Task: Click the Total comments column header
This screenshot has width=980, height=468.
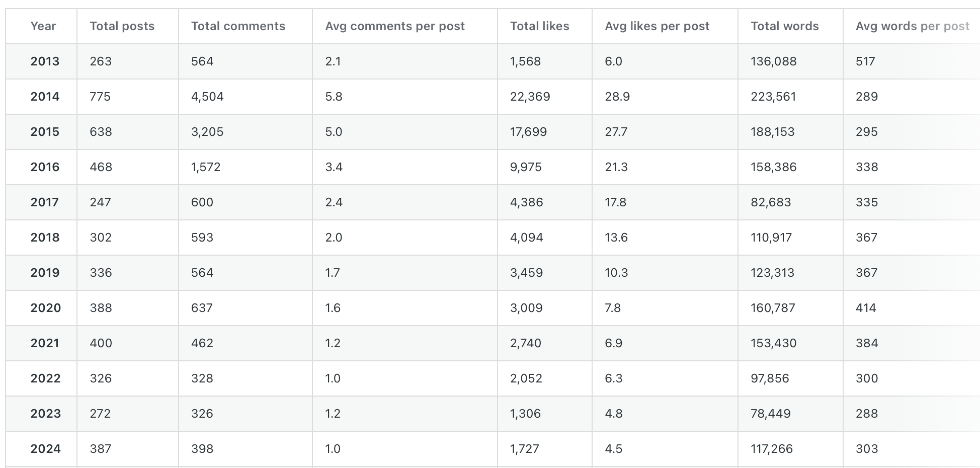Action: pos(238,26)
